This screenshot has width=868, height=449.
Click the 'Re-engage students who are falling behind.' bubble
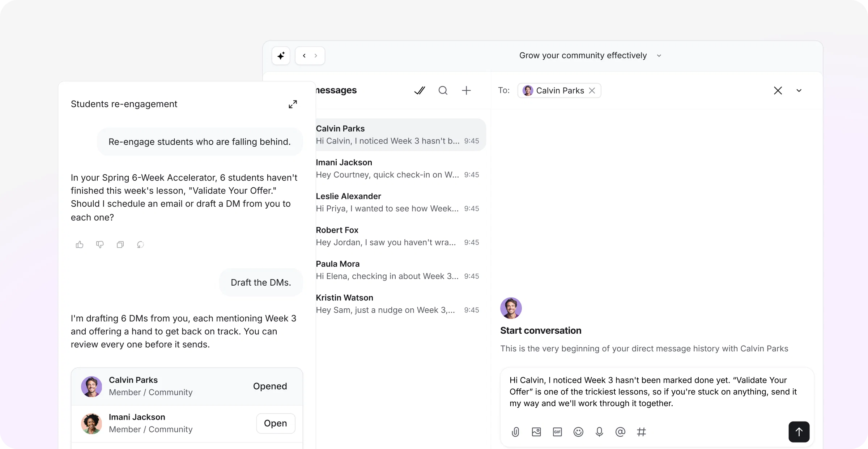[200, 142]
